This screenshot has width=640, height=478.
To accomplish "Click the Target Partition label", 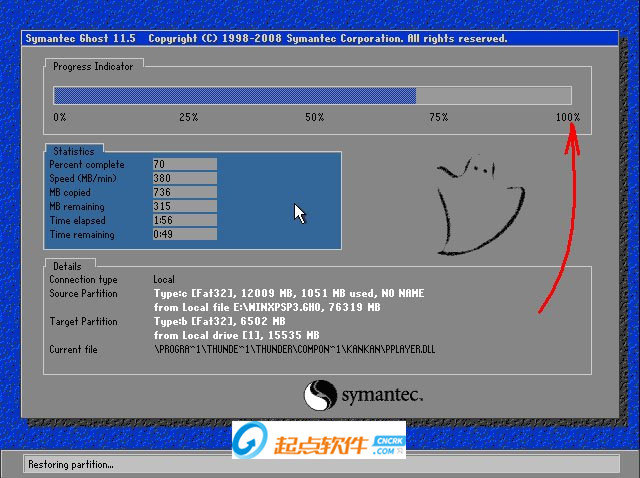I will [84, 322].
